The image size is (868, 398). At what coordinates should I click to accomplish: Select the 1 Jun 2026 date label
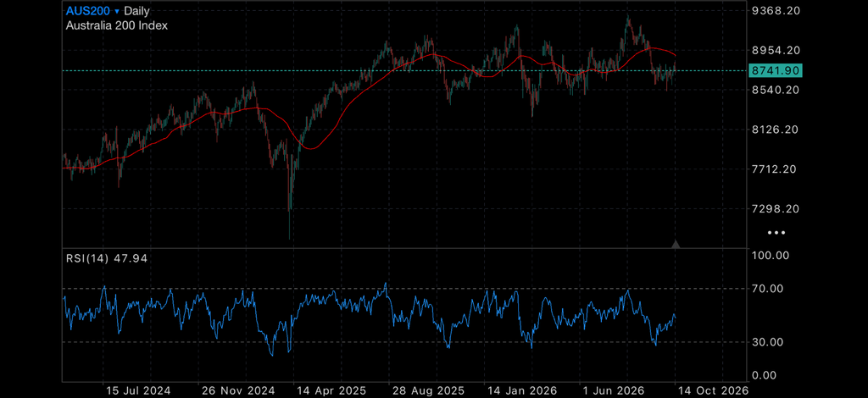[614, 391]
